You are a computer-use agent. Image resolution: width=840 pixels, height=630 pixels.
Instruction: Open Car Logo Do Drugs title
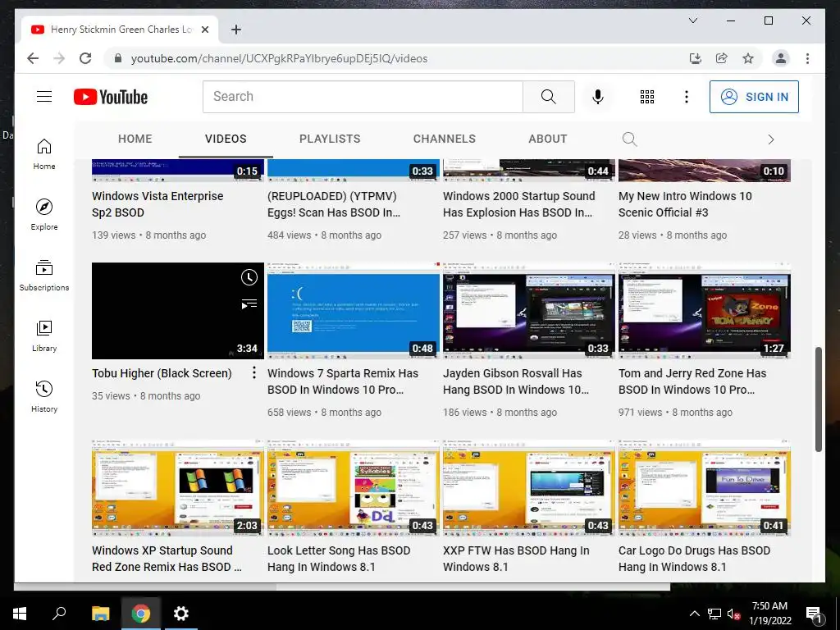(x=694, y=559)
